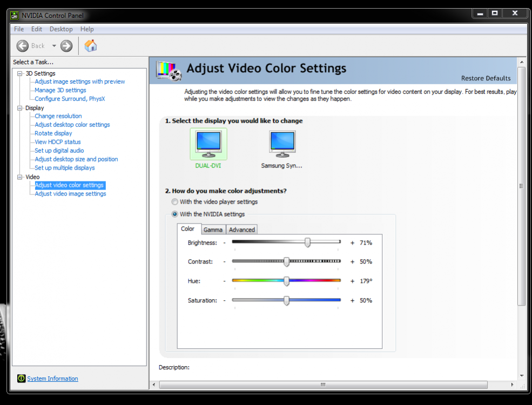
Task: Switch to the Advanced tab
Action: click(x=241, y=230)
